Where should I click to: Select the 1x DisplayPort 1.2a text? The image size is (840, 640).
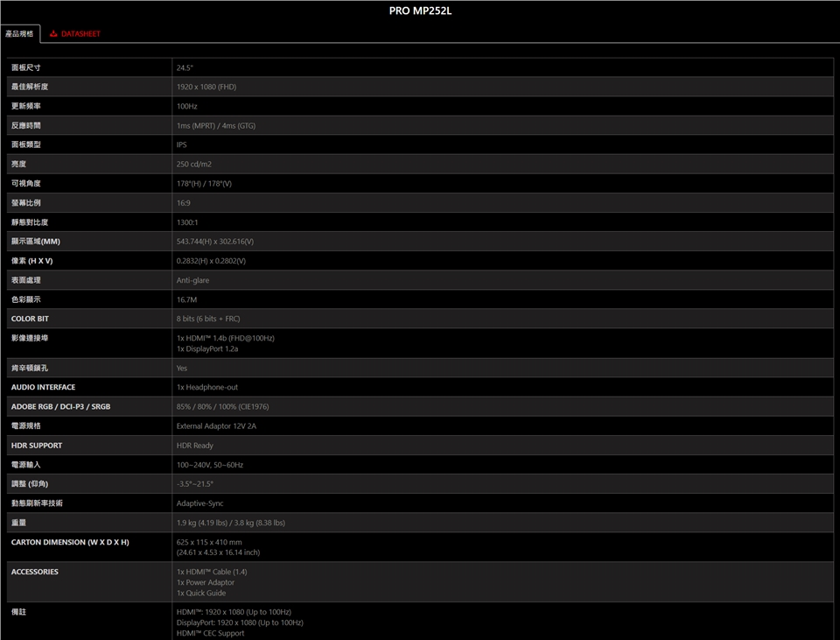[207, 348]
